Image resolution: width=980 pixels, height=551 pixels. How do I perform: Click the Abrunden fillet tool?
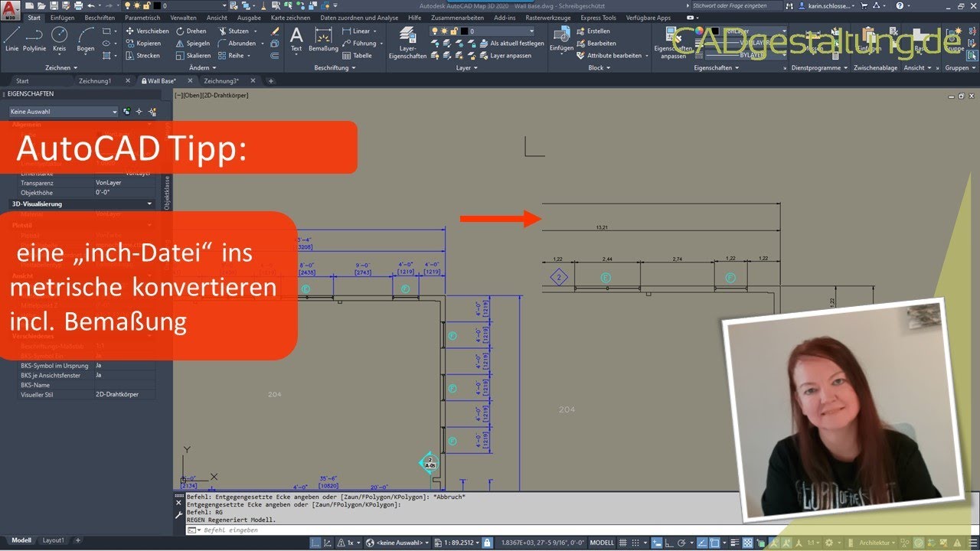coord(237,44)
